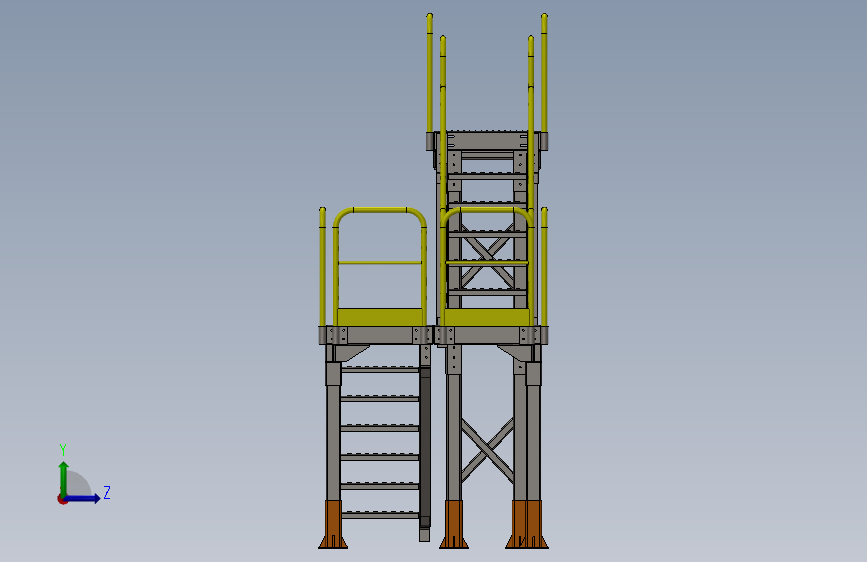The width and height of the screenshot is (867, 562).
Task: Select the lower X-shaped cross brace
Action: coord(487,449)
